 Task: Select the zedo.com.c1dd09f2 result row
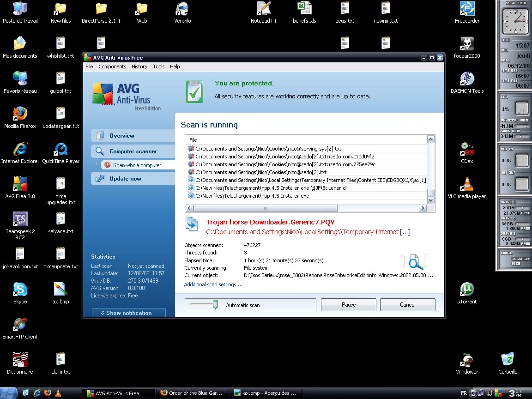307,157
